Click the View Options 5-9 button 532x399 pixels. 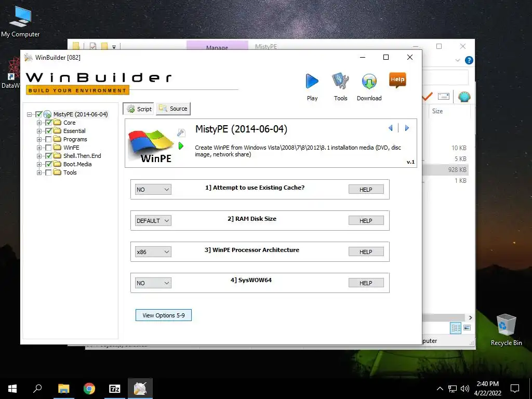164,315
